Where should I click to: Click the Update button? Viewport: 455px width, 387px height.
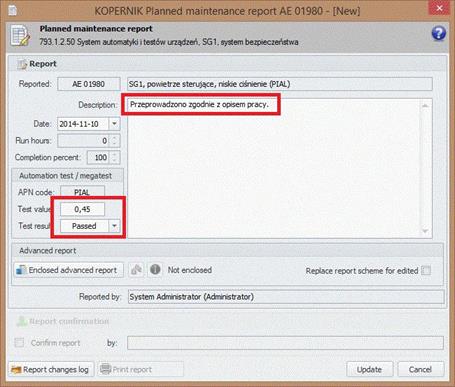[369, 369]
